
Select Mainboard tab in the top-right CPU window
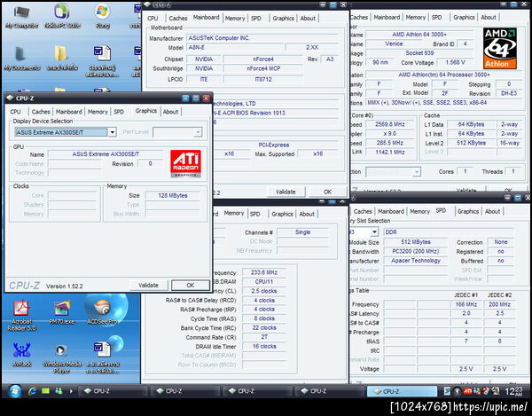[x=387, y=18]
